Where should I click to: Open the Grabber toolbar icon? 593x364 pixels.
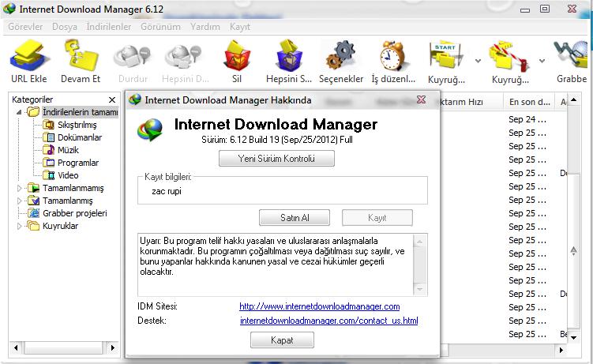point(571,56)
